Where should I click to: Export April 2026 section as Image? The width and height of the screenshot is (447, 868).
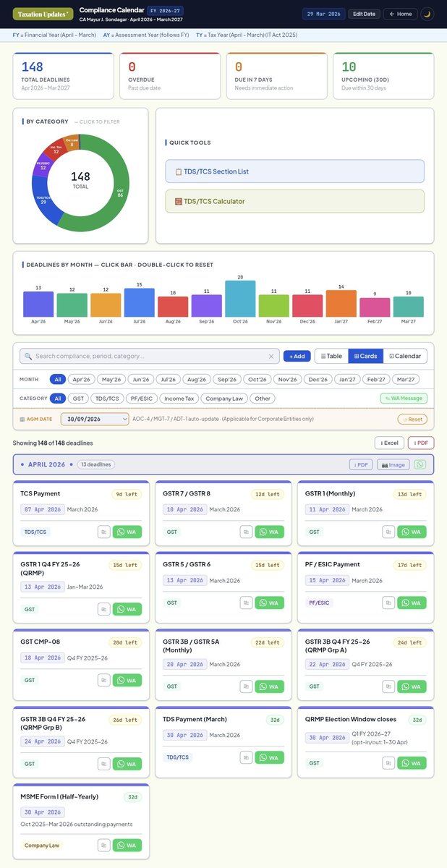393,464
